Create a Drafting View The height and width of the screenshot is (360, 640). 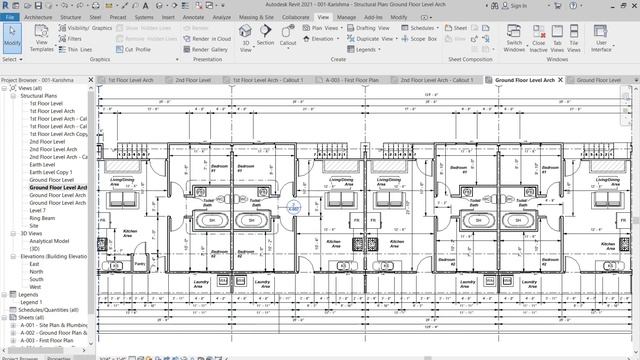(x=368, y=28)
